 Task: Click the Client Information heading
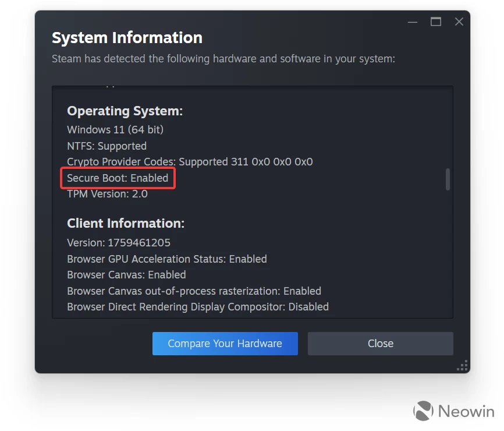tap(126, 223)
